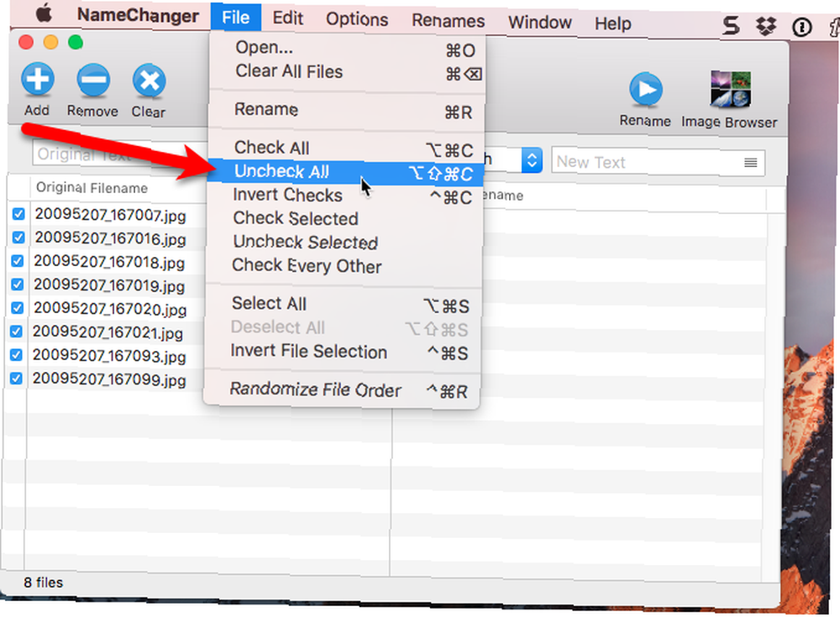
Task: Click the Rename play icon in toolbar
Action: 646,89
